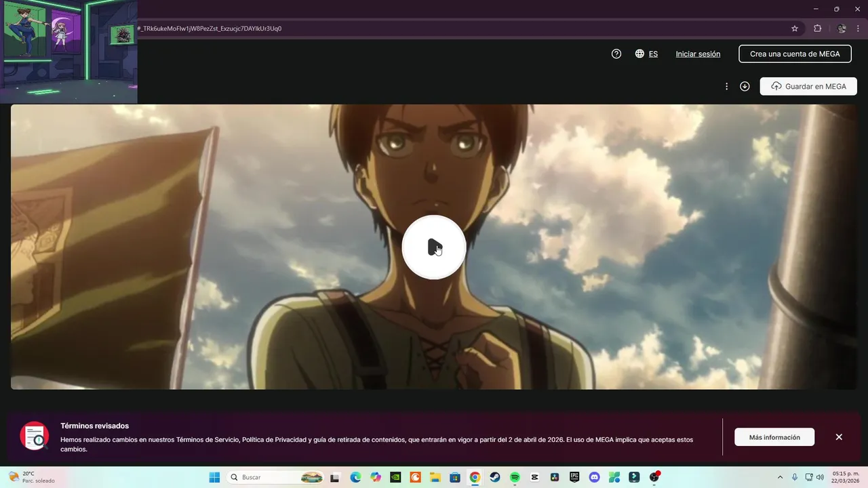Screen dimensions: 868x488
Task: Open the ES language selector
Action: [646, 54]
